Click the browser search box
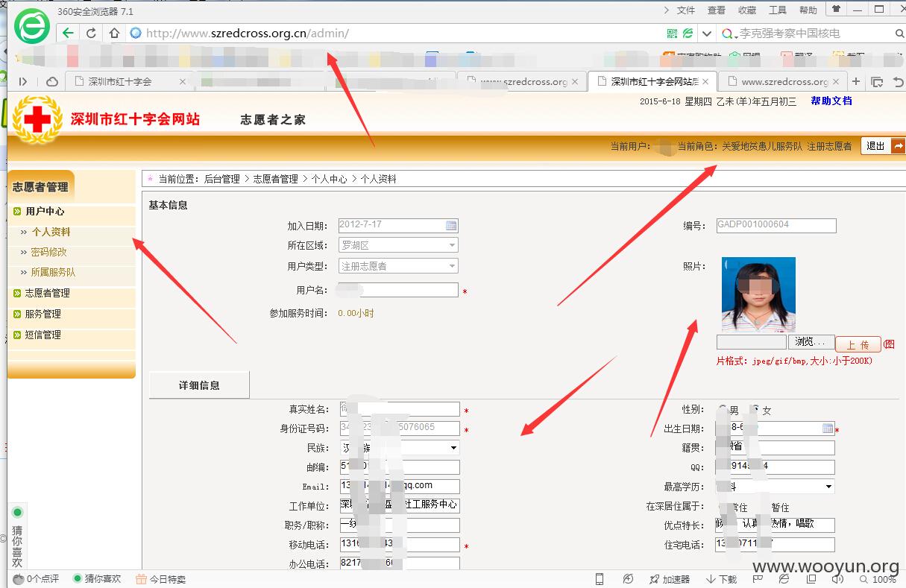This screenshot has width=906, height=588. 813,34
